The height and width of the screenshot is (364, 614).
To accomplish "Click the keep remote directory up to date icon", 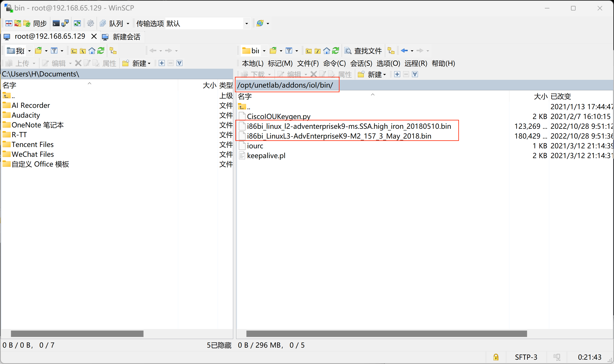I will coord(77,23).
